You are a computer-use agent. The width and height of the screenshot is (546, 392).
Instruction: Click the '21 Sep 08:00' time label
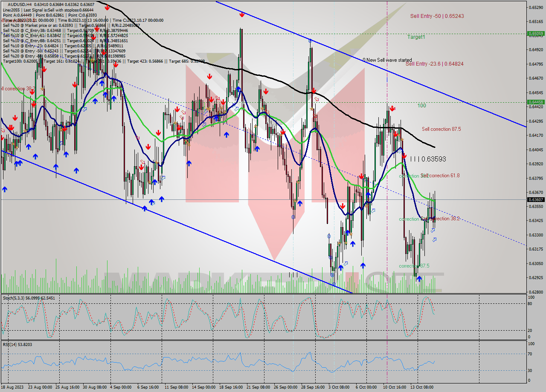pos(258,387)
